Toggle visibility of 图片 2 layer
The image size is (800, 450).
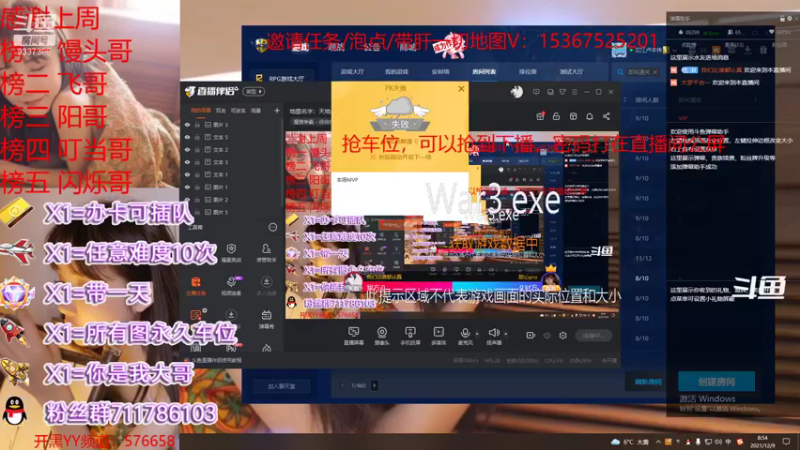(x=188, y=199)
